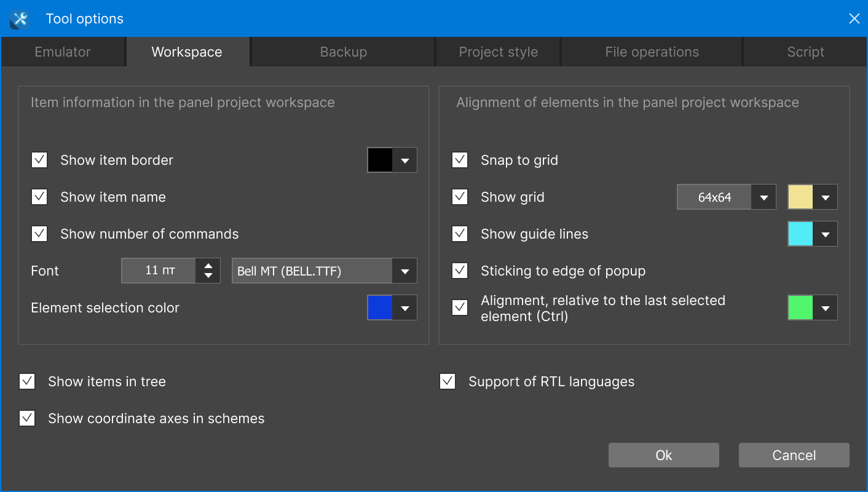The height and width of the screenshot is (492, 868).
Task: Click the Cancel button
Action: [x=794, y=455]
